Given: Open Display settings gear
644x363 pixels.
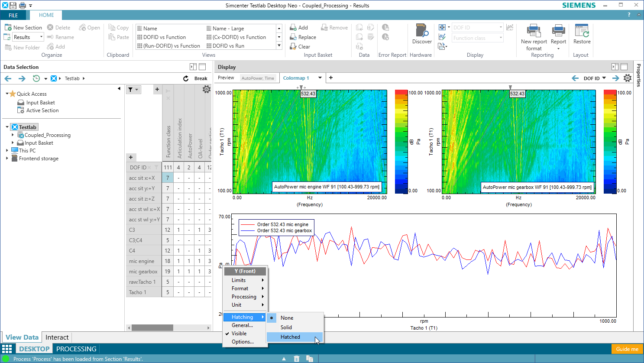Looking at the screenshot, I should point(627,78).
